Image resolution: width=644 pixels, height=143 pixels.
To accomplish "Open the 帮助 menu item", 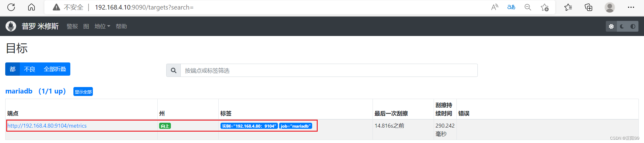I will (x=121, y=26).
